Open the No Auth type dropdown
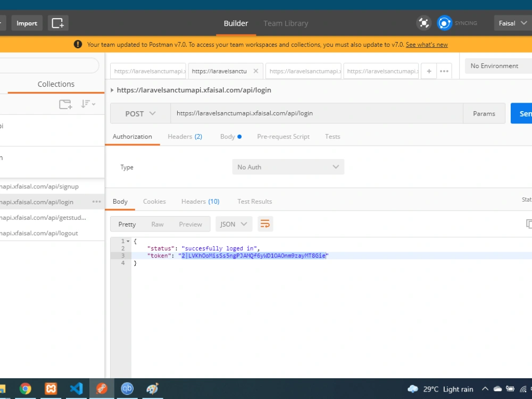Screen dimensions: 532x399 pyautogui.click(x=288, y=167)
